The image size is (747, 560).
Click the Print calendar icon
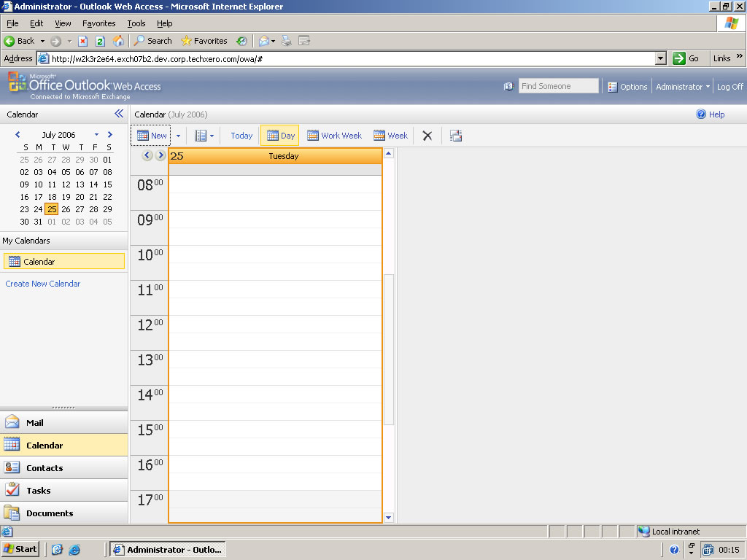pos(456,136)
